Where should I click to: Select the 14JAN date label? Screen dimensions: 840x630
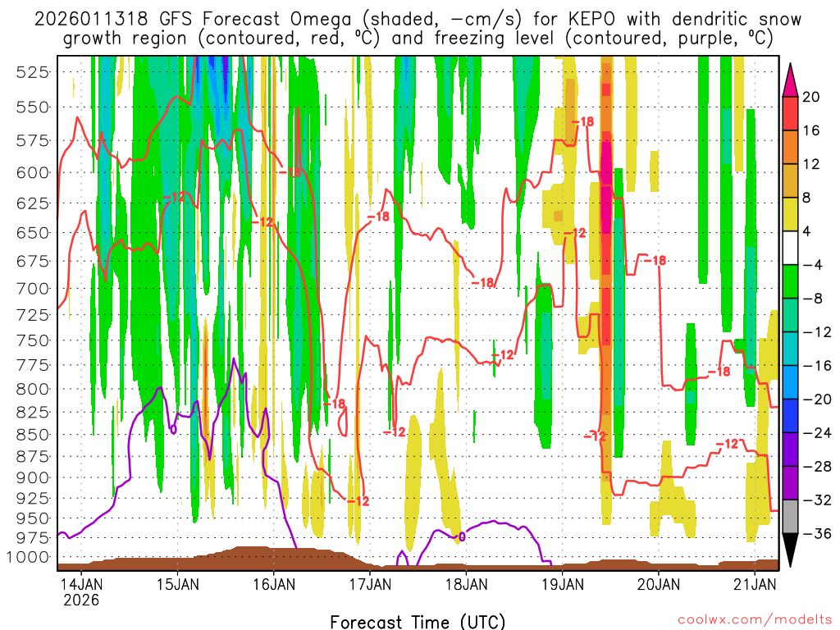81,584
